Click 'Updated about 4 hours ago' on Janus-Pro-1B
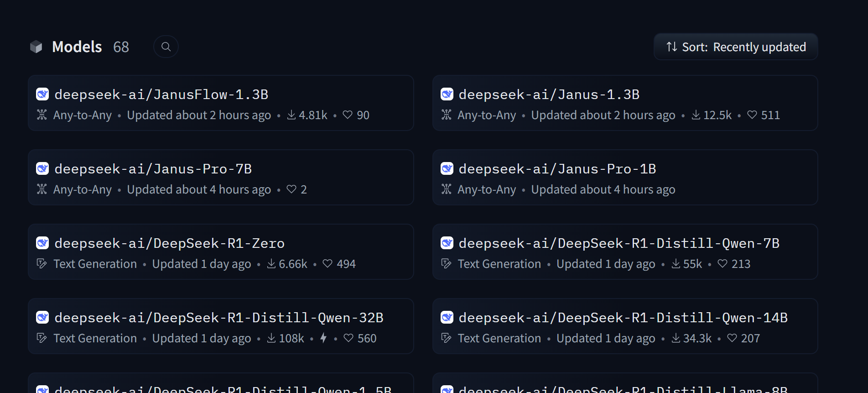This screenshot has width=868, height=393. 603,189
